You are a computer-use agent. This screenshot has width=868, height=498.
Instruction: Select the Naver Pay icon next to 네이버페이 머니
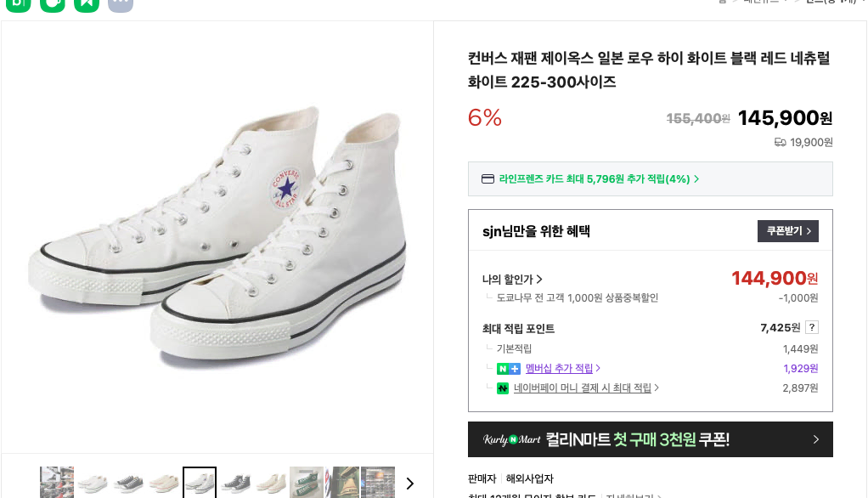[502, 388]
